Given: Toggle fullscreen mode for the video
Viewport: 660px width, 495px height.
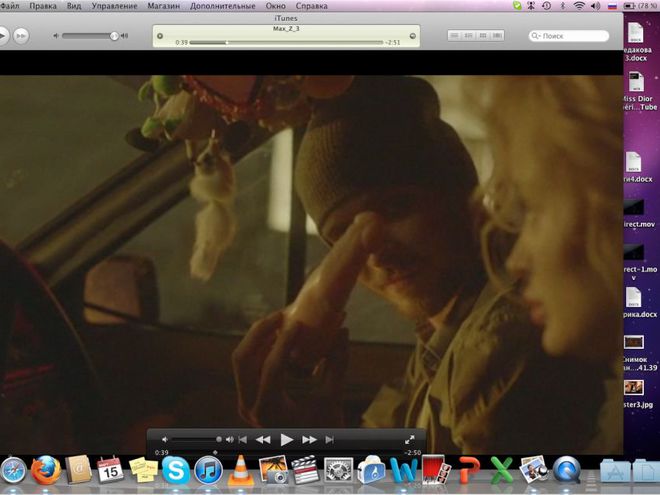Looking at the screenshot, I should tap(409, 439).
